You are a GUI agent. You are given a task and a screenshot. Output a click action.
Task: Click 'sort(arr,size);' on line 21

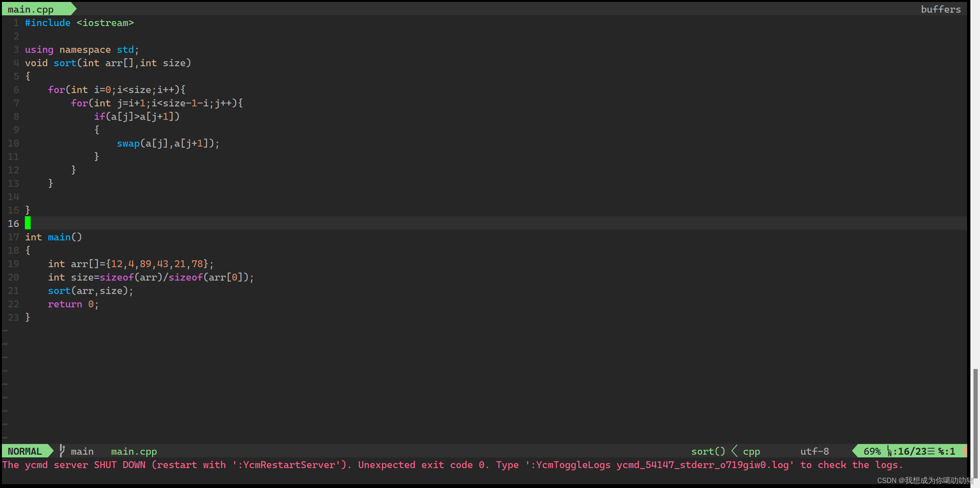click(90, 291)
